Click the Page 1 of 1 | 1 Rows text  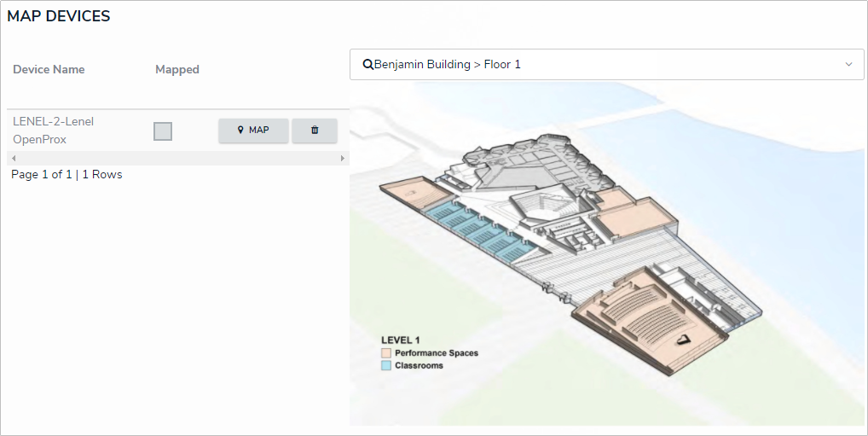point(67,175)
